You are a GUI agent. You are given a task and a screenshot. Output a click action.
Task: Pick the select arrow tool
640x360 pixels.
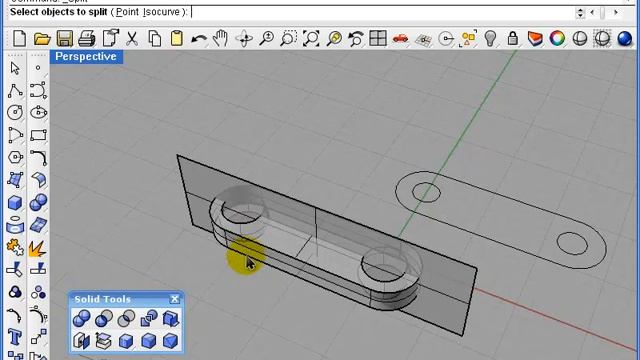tap(15, 68)
